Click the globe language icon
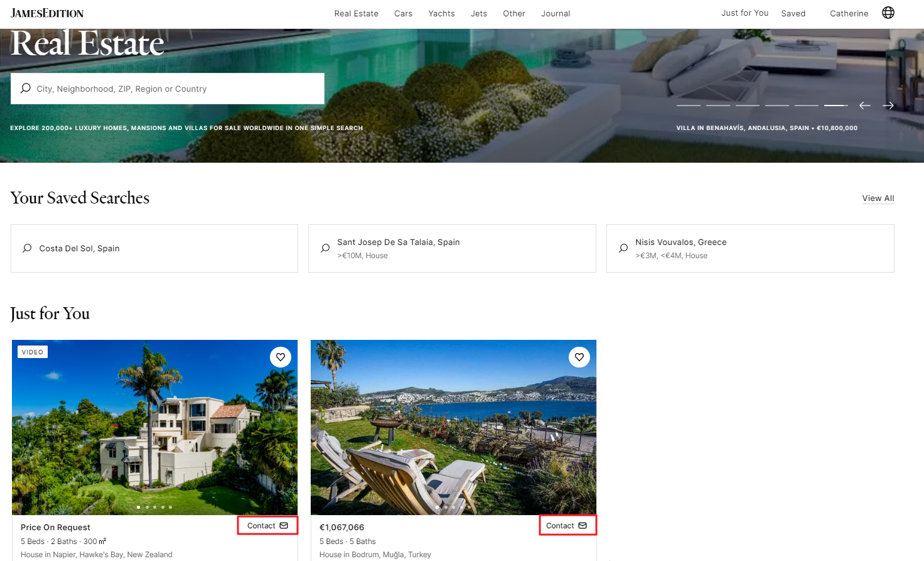Viewport: 924px width, 561px height. 888,13
